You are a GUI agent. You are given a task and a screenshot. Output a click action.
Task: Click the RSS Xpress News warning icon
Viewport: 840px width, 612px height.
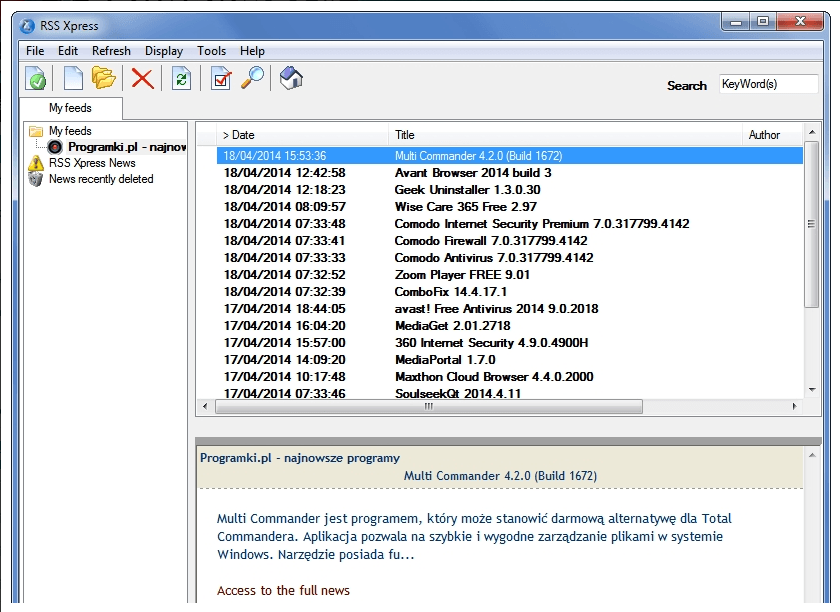pos(36,163)
